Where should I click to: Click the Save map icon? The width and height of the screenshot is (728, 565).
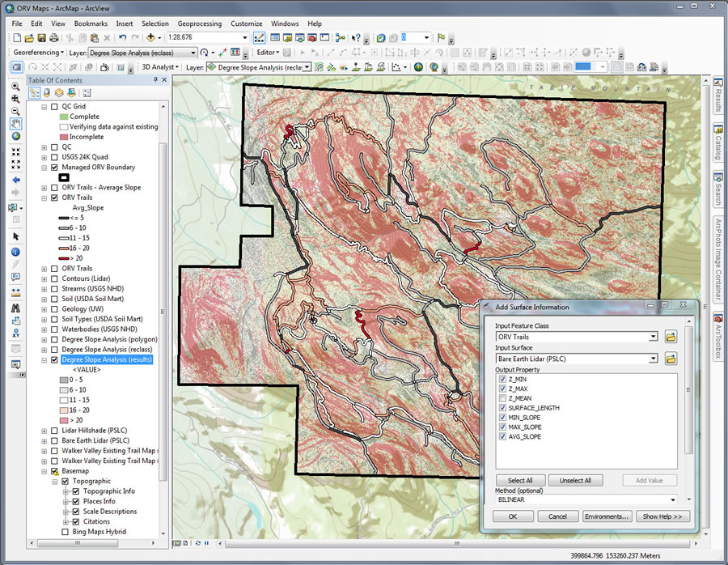tap(42, 38)
